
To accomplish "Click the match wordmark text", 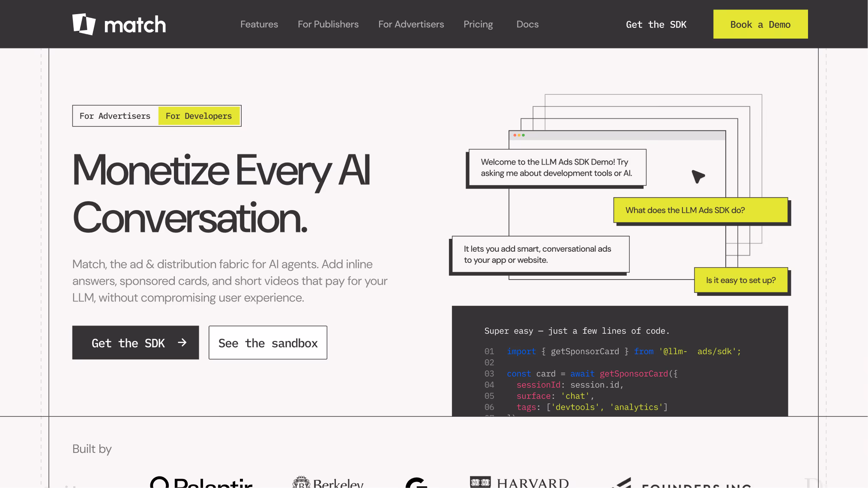I will (135, 25).
